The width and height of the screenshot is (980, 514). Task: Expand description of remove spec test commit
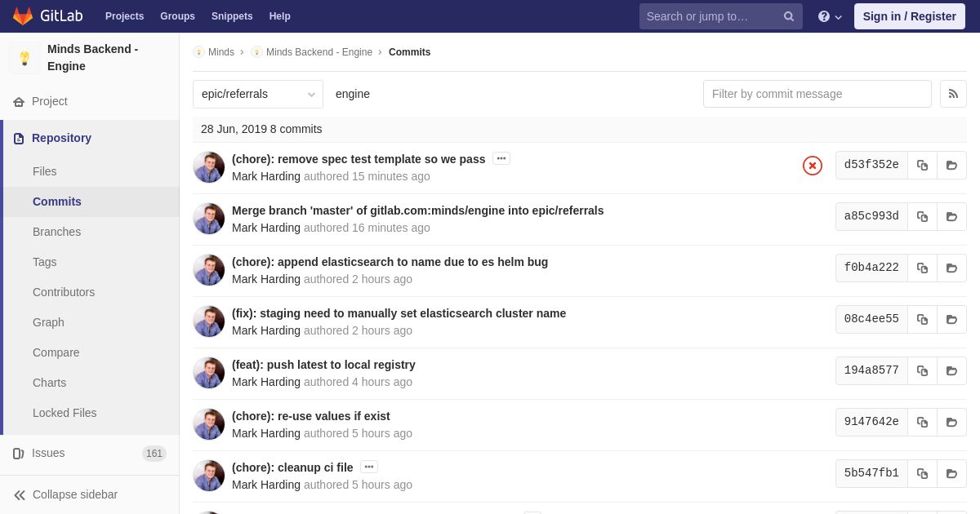pyautogui.click(x=501, y=158)
